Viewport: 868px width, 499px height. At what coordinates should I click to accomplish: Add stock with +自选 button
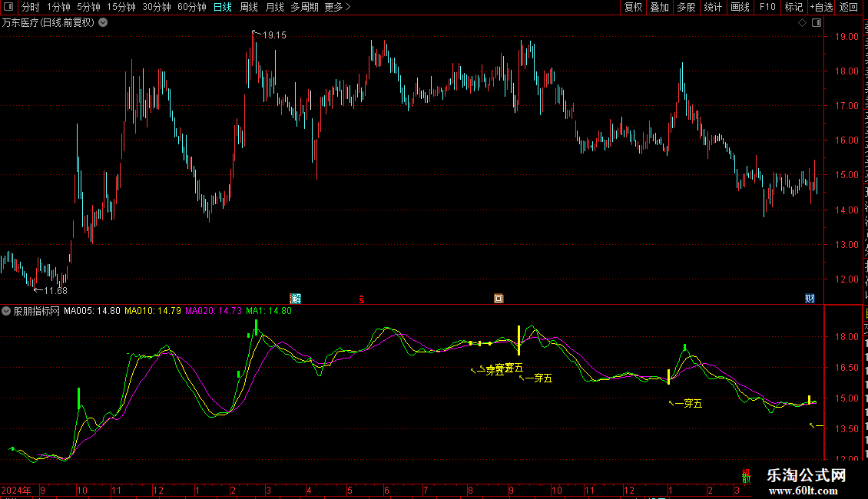[x=821, y=7]
